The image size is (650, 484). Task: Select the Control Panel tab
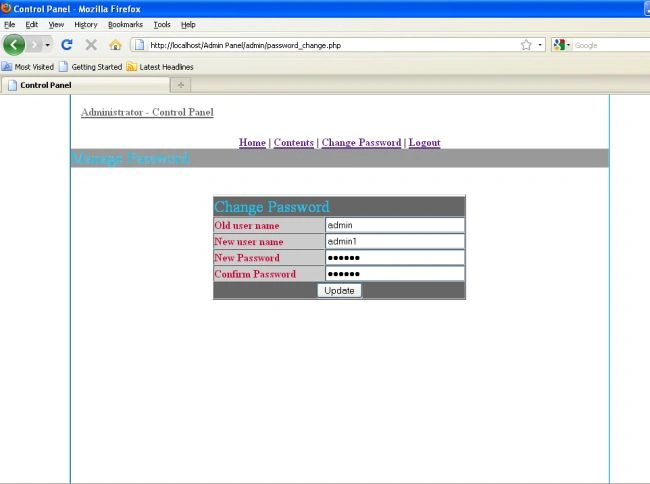coord(85,85)
